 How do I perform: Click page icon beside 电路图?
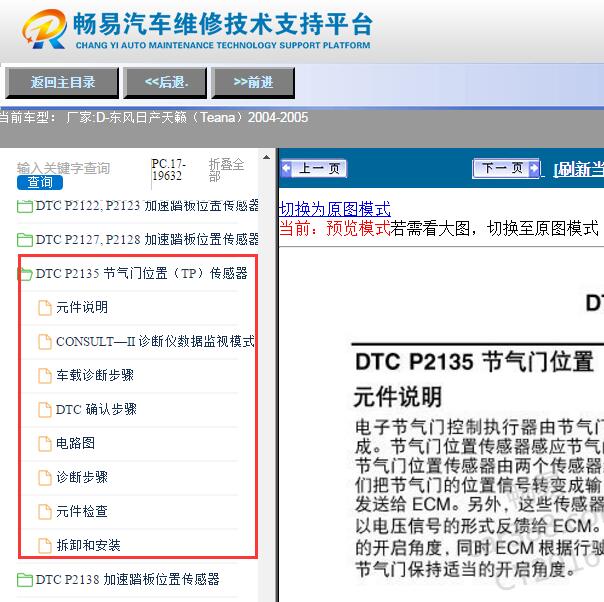tap(45, 443)
